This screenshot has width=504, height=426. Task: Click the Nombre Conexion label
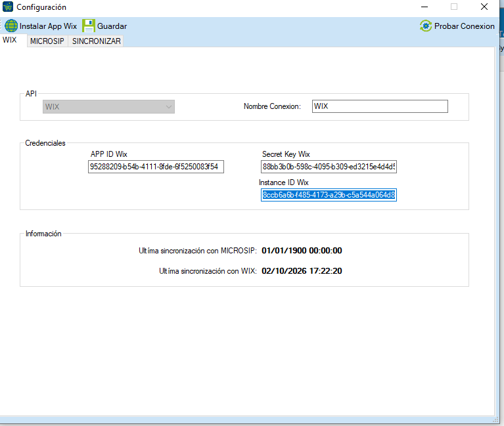point(272,106)
